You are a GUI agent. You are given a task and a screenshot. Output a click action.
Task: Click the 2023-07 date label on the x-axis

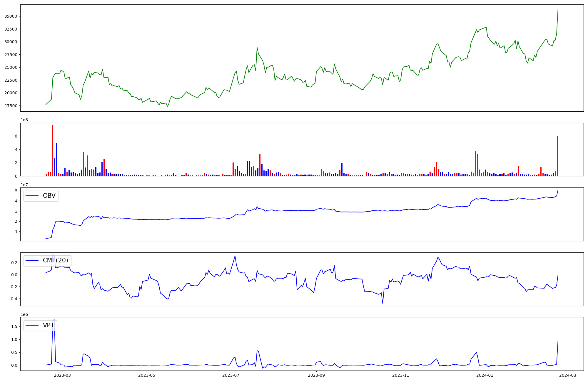coord(231,375)
